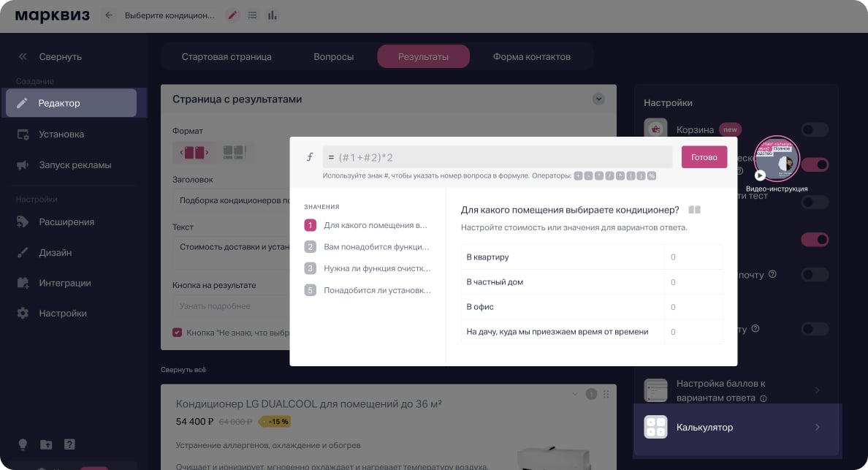Select the plus operator in the formula helper
Viewport: 868px width, 470px height.
tap(579, 175)
